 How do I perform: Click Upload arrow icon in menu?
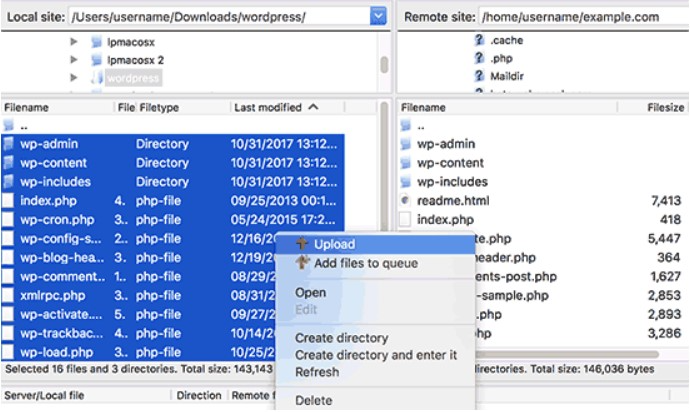pos(301,243)
